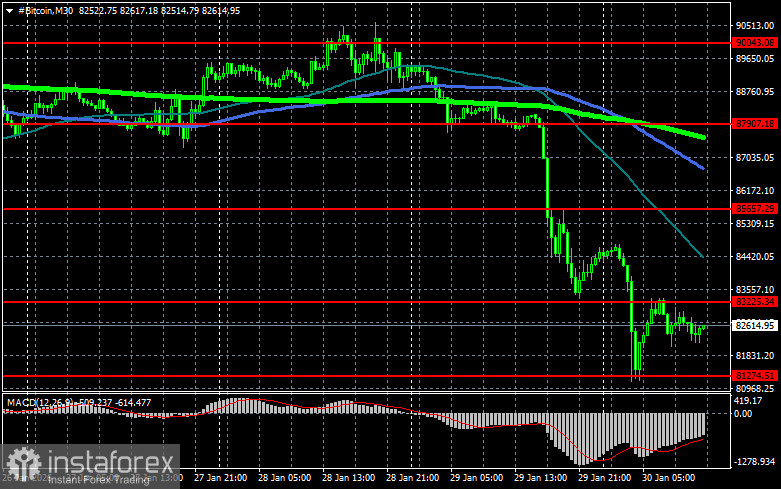This screenshot has height=489, width=781.
Task: Click the 88760.95 price scale value
Action: [755, 92]
